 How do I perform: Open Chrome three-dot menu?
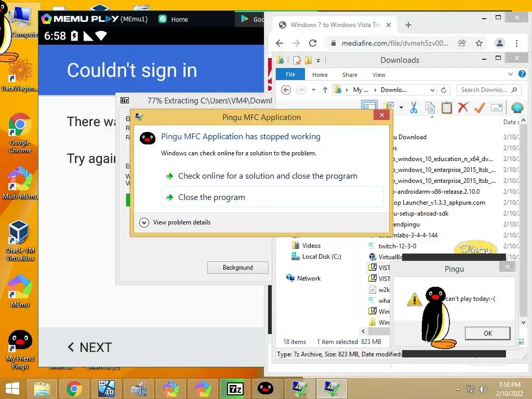(516, 43)
